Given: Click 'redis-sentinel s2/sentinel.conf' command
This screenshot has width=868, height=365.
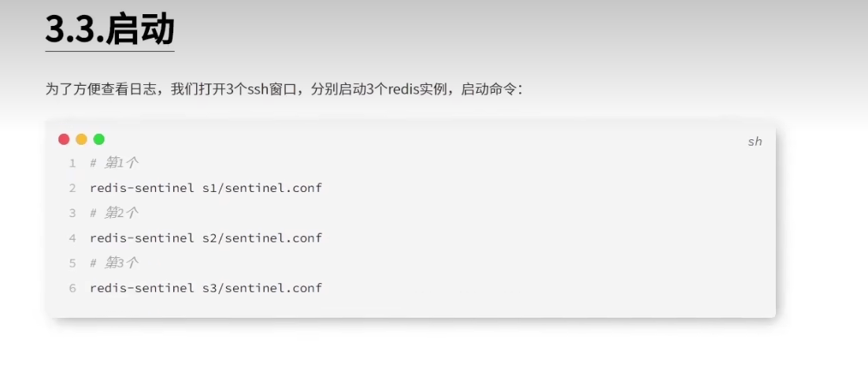Looking at the screenshot, I should [206, 238].
